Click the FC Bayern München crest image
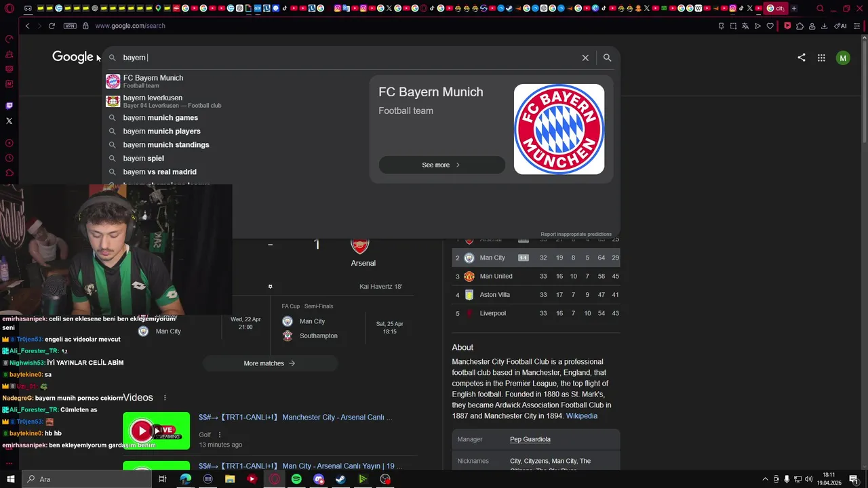The image size is (868, 488). (559, 129)
